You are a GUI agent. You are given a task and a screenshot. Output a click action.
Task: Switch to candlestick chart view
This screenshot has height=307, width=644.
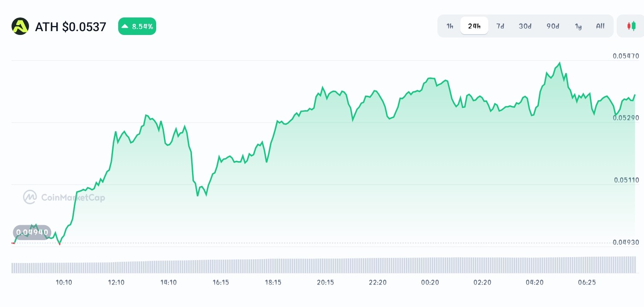click(631, 26)
